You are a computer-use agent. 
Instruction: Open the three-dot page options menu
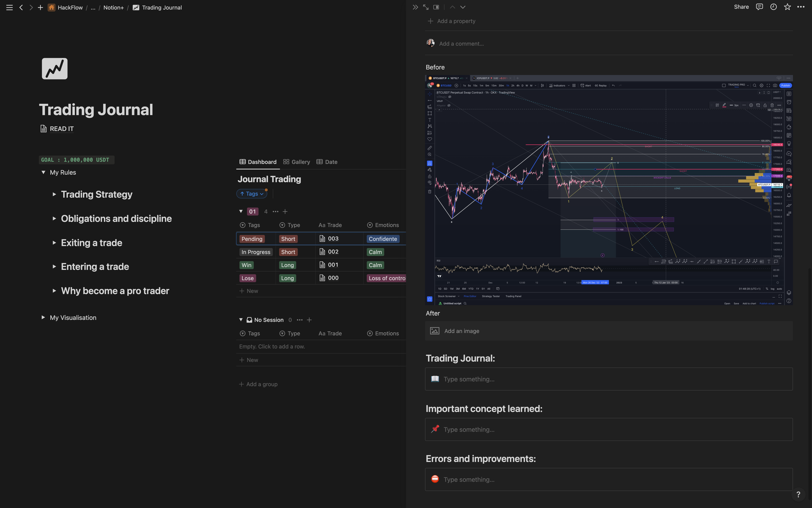(801, 7)
